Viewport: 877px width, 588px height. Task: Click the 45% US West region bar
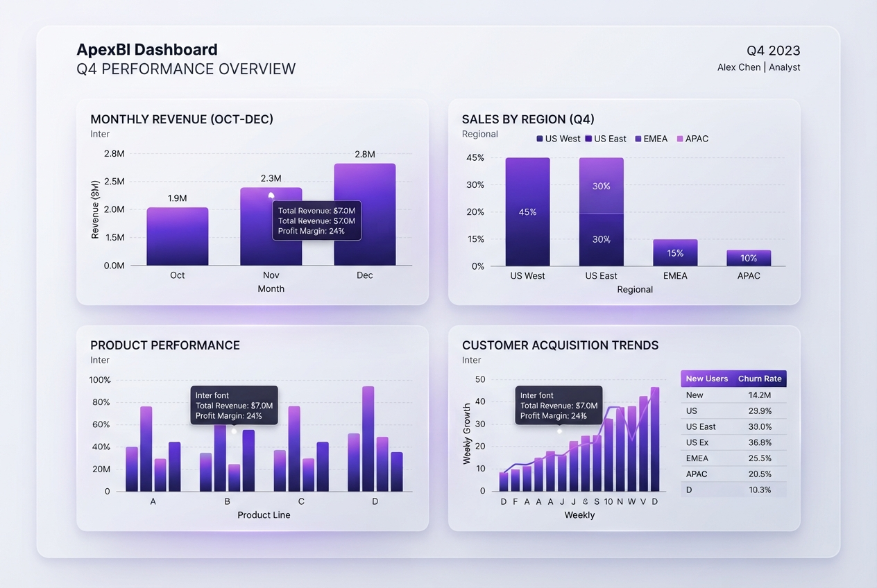[527, 212]
